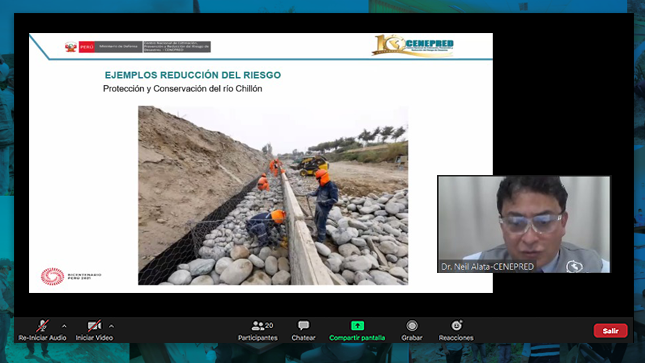Toggle audio with Re-Iniciar Audio label
The image size is (645, 363).
click(42, 338)
